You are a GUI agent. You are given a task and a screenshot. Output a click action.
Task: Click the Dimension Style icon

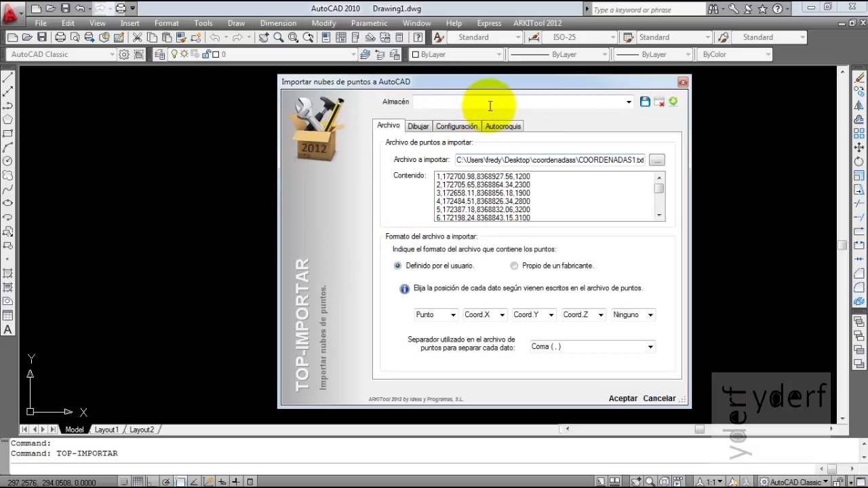pos(535,37)
